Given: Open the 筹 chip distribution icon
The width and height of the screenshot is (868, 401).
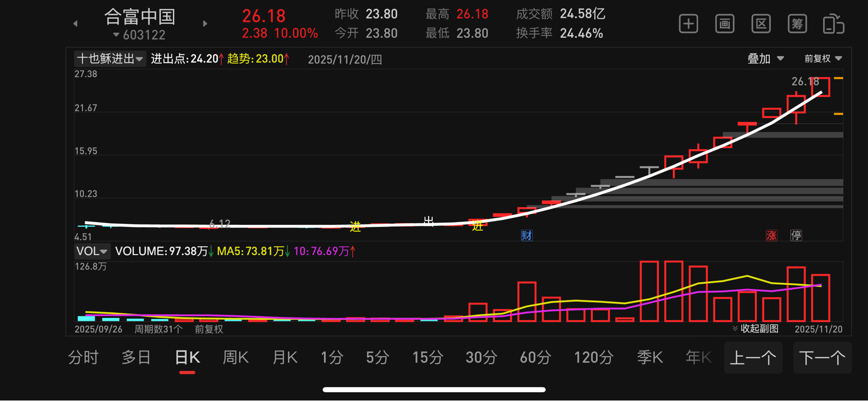Looking at the screenshot, I should pos(797,24).
